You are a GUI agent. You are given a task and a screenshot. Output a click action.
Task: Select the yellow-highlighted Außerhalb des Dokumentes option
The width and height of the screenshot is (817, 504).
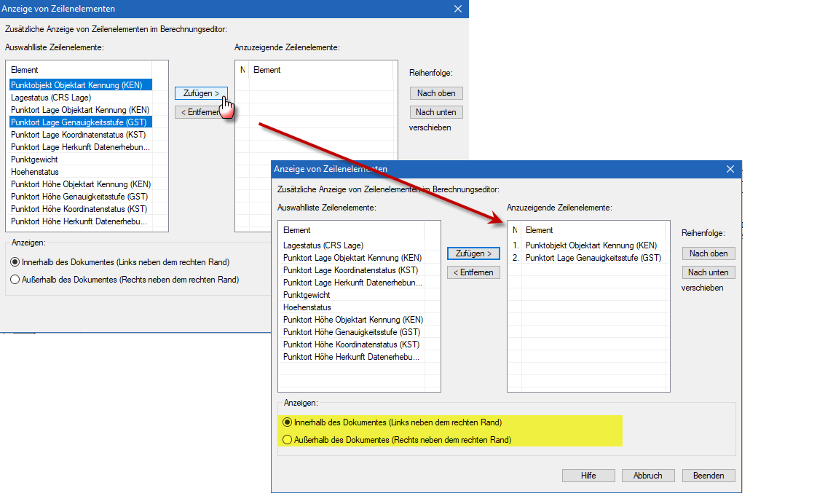tap(288, 440)
